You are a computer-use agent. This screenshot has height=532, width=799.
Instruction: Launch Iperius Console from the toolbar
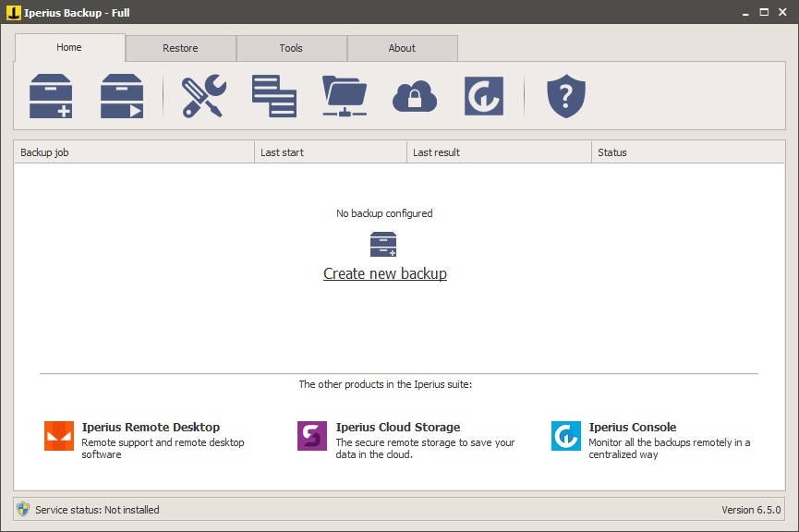(x=484, y=95)
